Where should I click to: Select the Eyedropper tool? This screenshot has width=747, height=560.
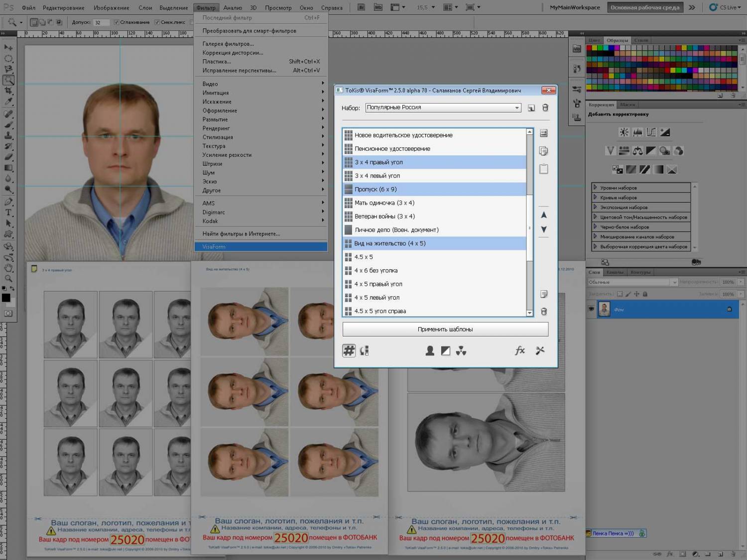click(x=8, y=102)
